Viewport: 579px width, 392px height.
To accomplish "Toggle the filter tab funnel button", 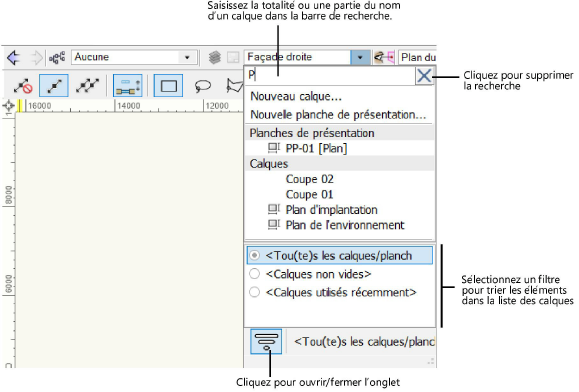I will (266, 341).
